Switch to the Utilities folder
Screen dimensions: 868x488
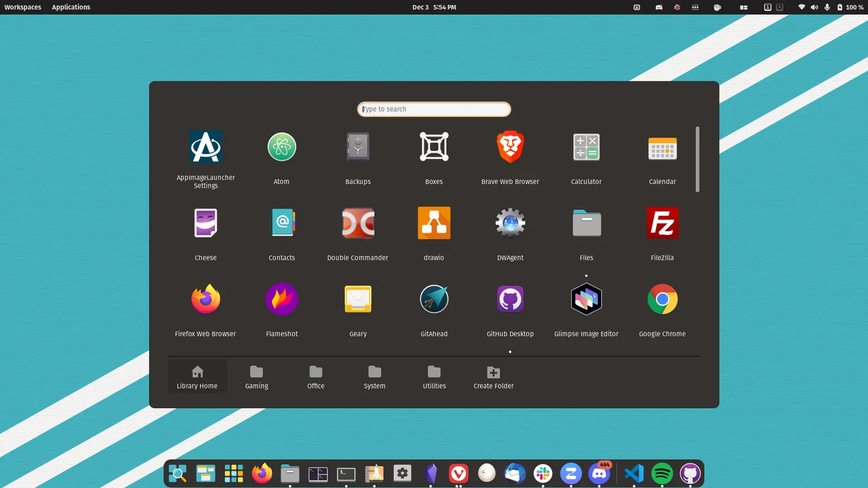click(x=434, y=377)
